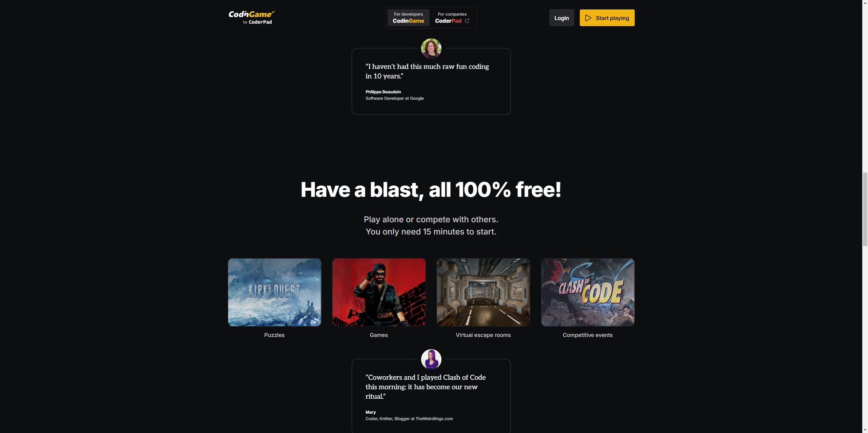Switch to the For companies CoderPad tab
Image resolution: width=868 pixels, height=433 pixels.
click(x=452, y=18)
